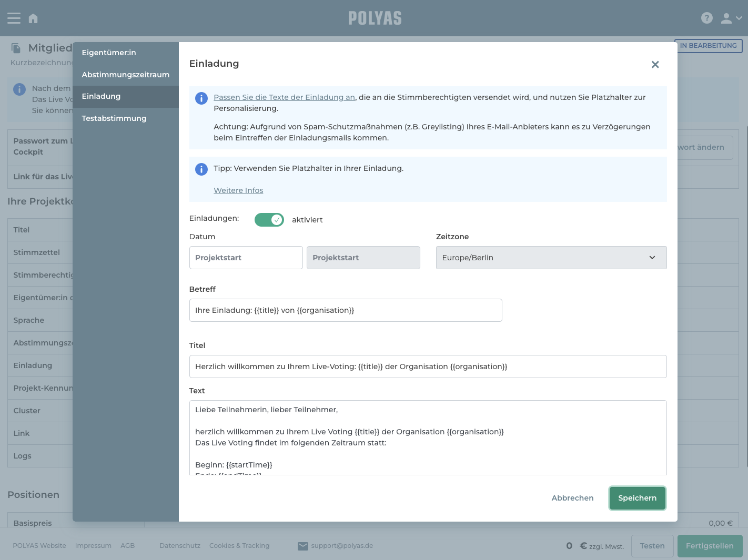
Task: Open the help question mark icon
Action: point(706,17)
